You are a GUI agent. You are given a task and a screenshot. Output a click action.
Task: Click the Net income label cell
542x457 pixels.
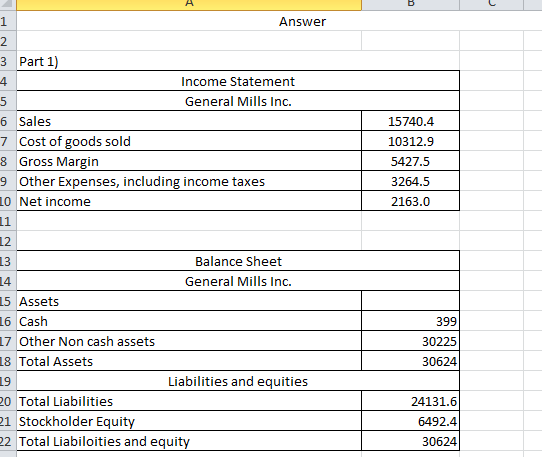[x=189, y=201]
